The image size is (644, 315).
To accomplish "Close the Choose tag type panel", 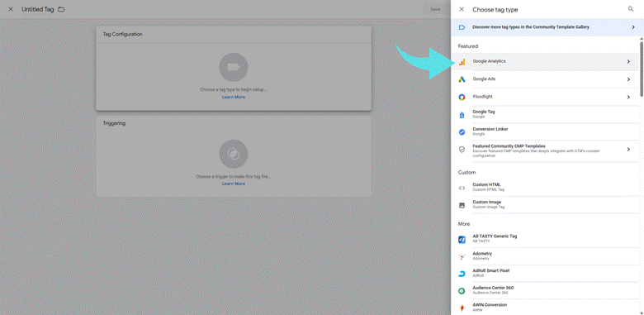I will click(x=462, y=9).
